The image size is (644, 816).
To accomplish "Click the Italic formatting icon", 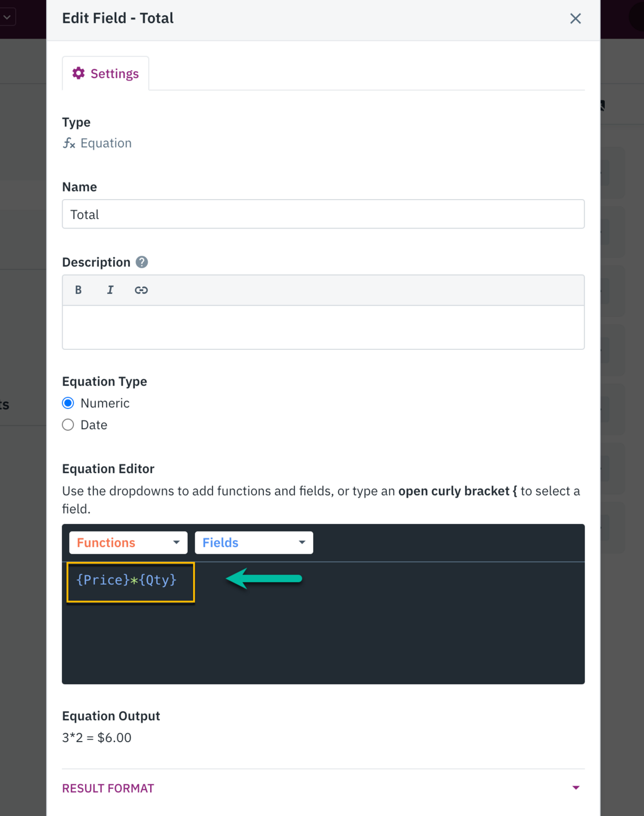I will (x=110, y=290).
